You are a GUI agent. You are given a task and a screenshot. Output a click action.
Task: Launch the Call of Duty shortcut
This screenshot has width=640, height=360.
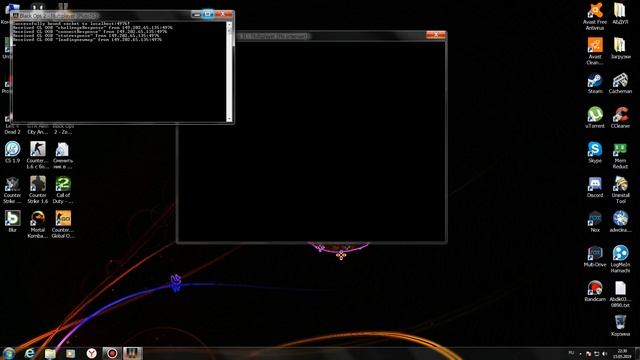point(63,190)
